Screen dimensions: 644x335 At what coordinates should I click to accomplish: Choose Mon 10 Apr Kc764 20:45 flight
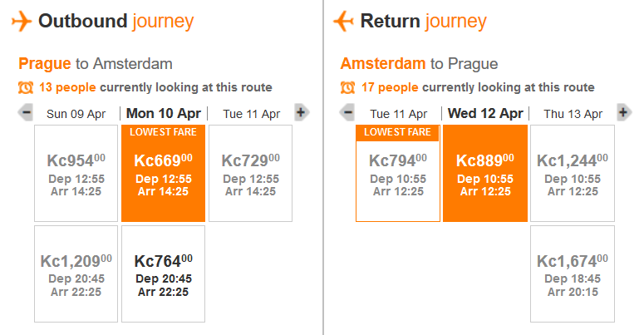coord(163,273)
